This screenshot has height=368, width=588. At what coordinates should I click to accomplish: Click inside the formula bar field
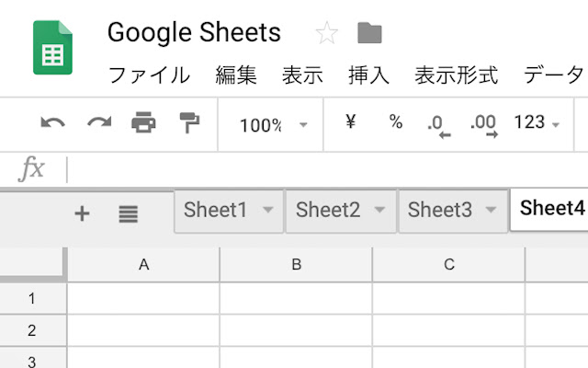click(322, 169)
